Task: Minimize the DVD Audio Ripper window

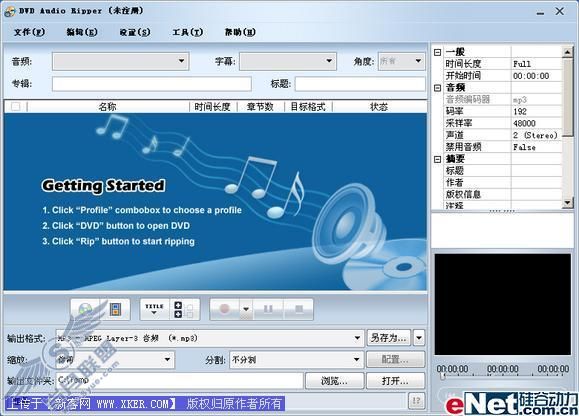Action: tap(540, 12)
